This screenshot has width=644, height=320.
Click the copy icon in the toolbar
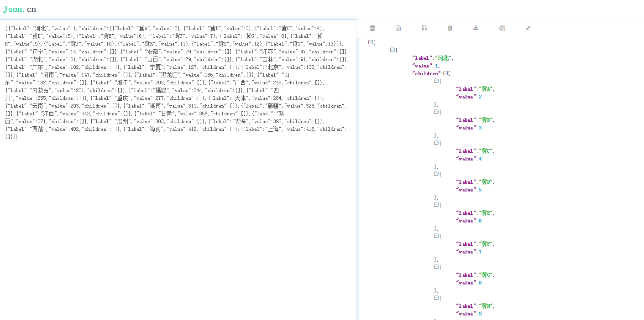(502, 28)
